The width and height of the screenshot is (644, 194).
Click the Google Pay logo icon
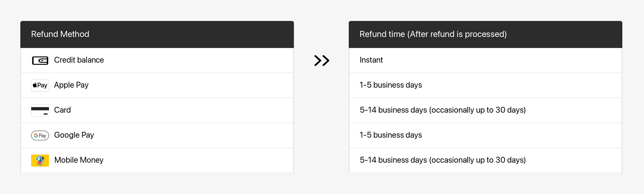[40, 135]
